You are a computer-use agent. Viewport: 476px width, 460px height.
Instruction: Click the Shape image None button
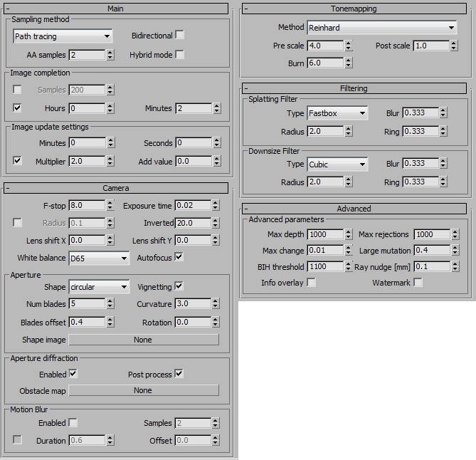(143, 340)
